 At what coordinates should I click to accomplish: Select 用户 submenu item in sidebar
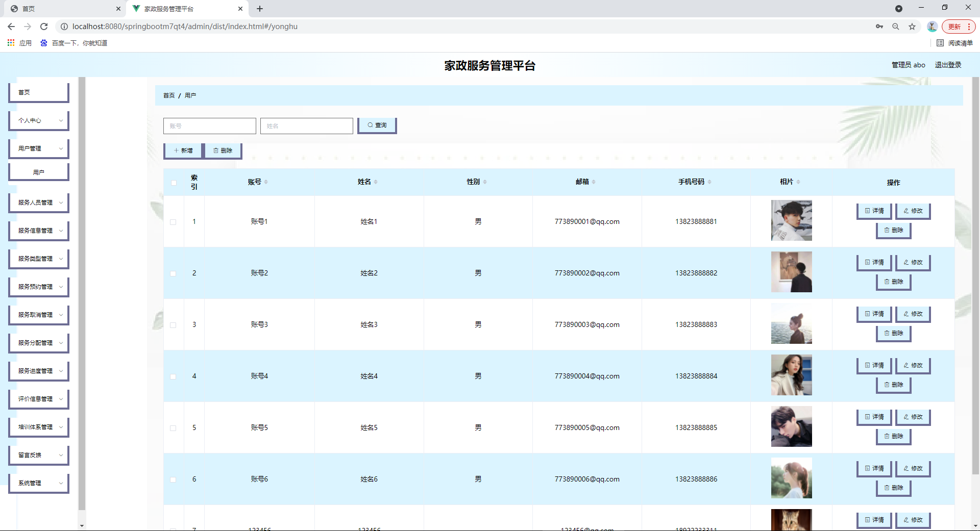pos(39,172)
